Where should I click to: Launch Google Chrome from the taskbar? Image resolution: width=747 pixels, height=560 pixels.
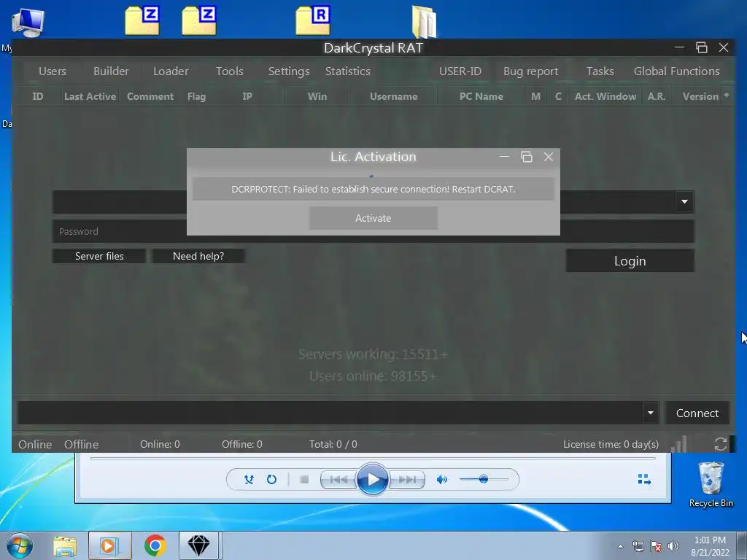coord(155,545)
